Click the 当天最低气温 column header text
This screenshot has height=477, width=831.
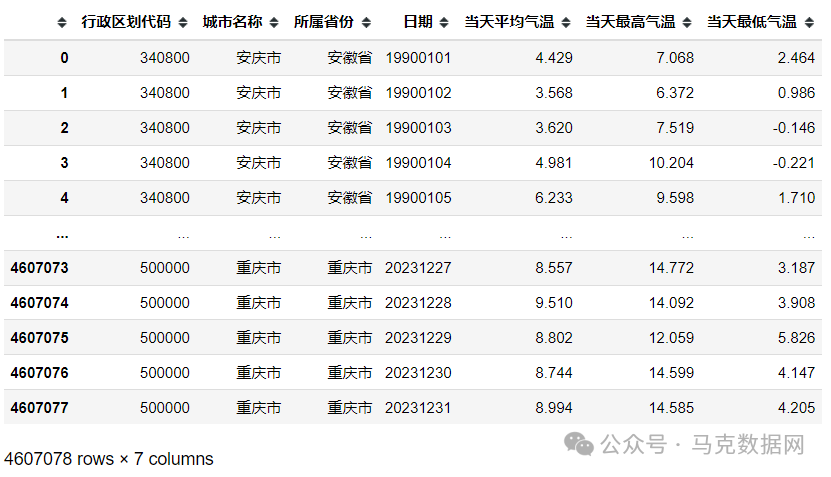[752, 22]
